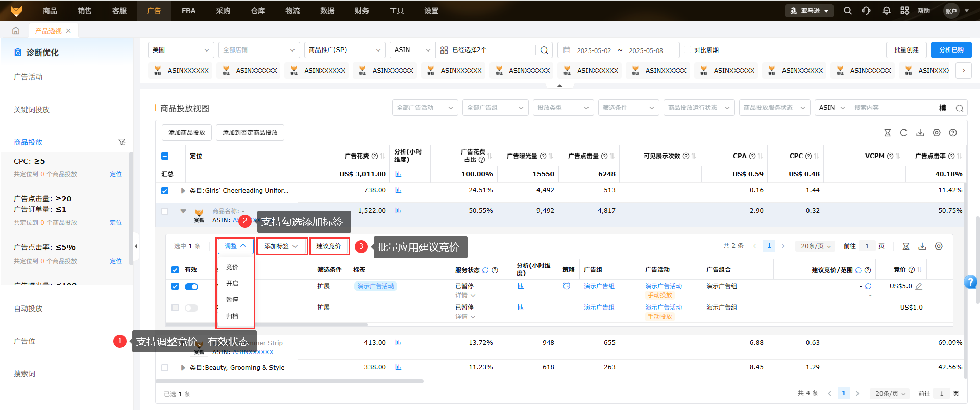This screenshot has width=980, height=410.
Task: Expand the Beauty, Grooming & Style category row
Action: [183, 368]
